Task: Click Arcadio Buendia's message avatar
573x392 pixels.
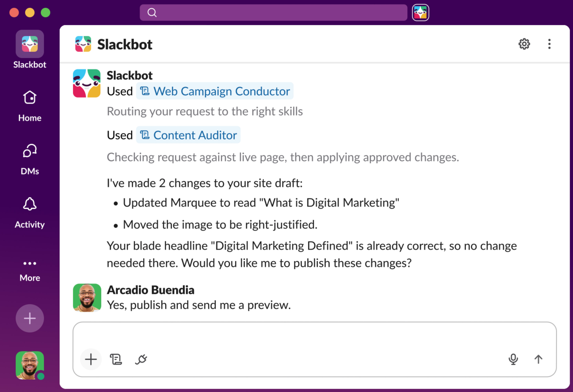Action: [87, 298]
